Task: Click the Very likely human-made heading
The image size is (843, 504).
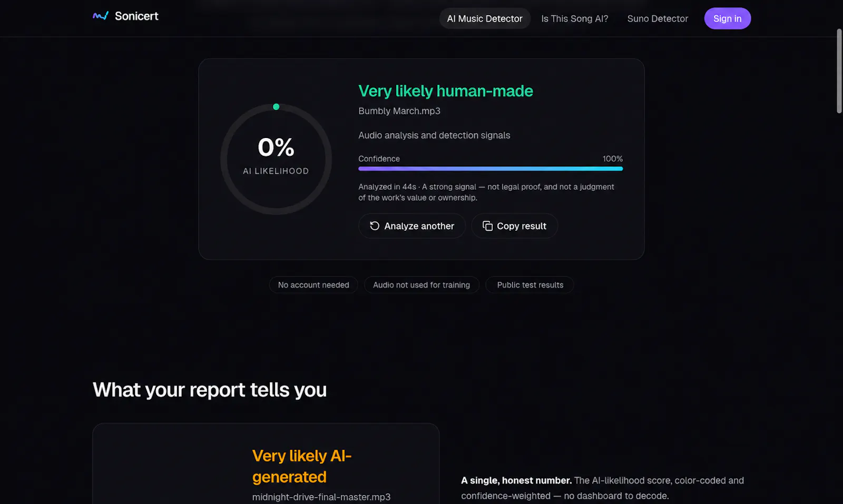Action: pos(446,91)
